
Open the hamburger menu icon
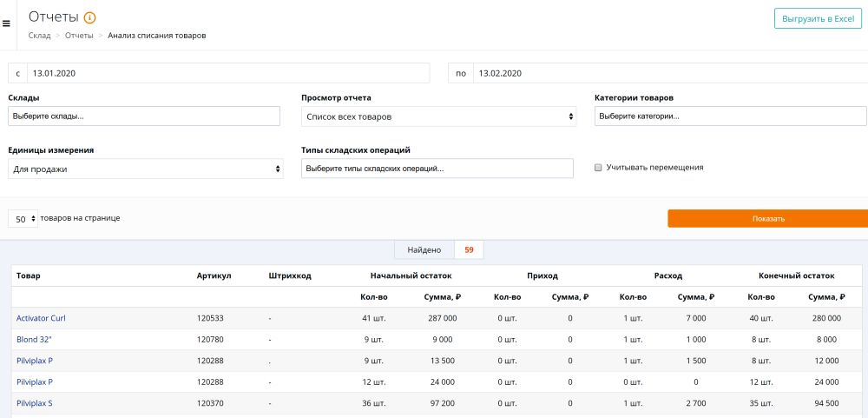tap(7, 23)
